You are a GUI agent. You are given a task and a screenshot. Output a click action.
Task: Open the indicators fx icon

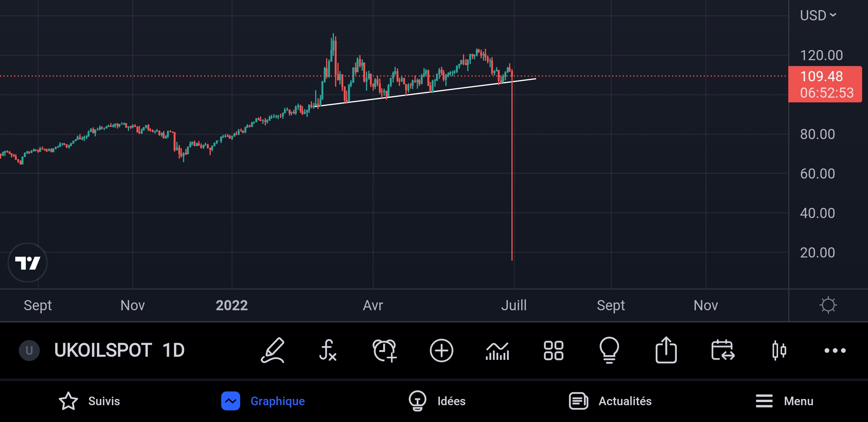[x=328, y=350]
